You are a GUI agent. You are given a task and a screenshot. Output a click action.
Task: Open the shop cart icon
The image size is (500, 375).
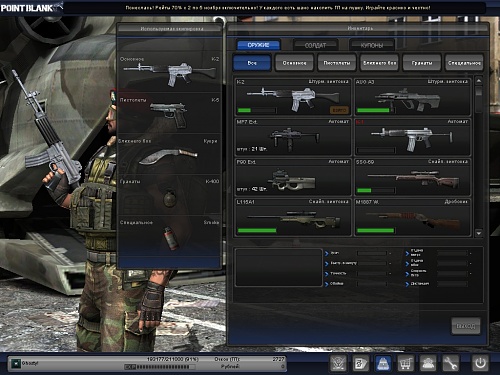click(405, 363)
